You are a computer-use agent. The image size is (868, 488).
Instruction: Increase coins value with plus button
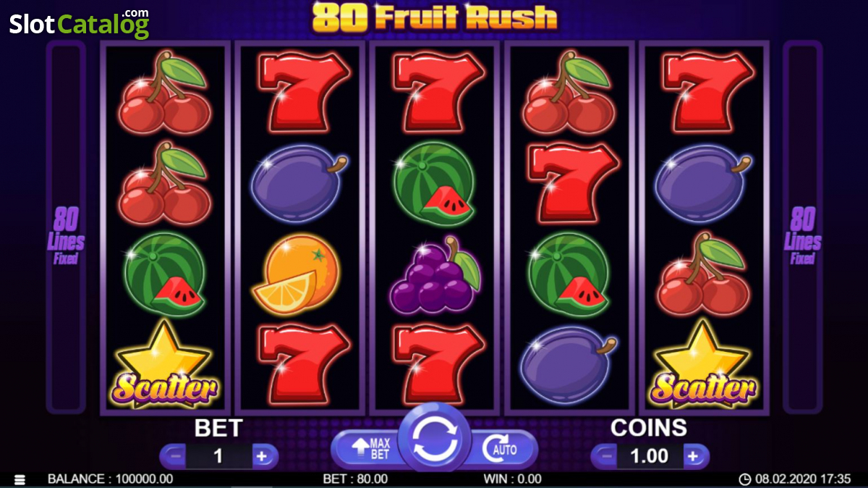[694, 456]
